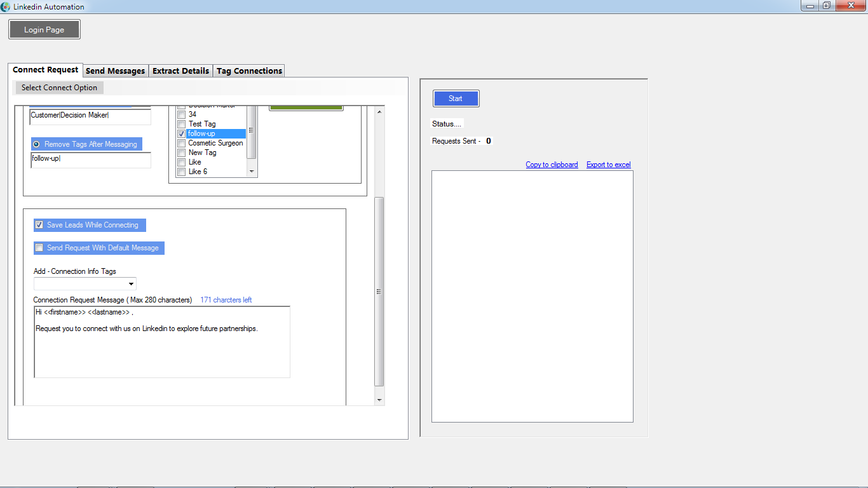The image size is (868, 488).
Task: Click the Linkedin Automation app icon in title bar
Action: click(x=6, y=6)
